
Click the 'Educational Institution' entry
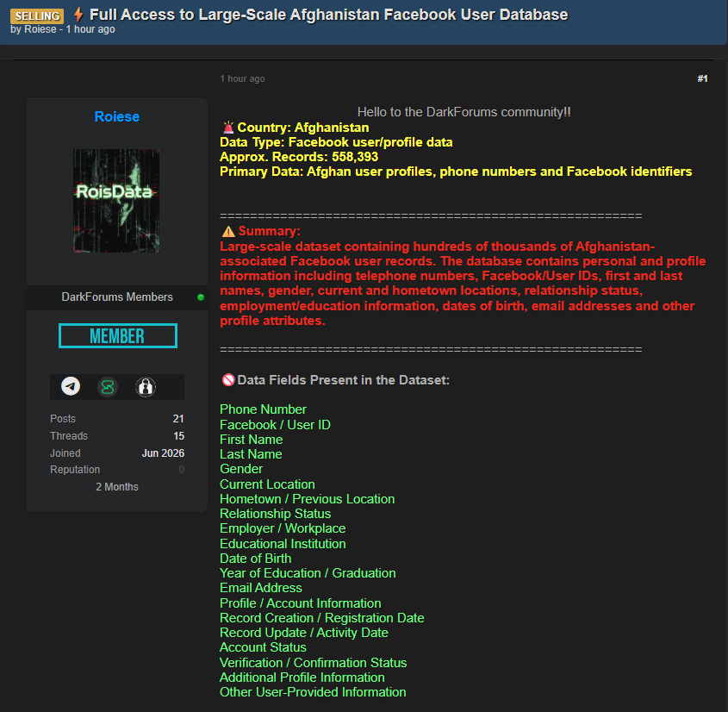(x=283, y=544)
